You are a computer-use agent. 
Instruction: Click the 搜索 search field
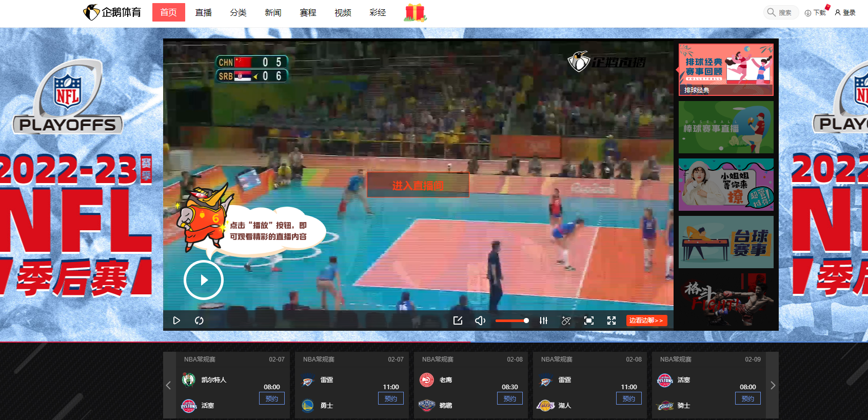point(780,12)
